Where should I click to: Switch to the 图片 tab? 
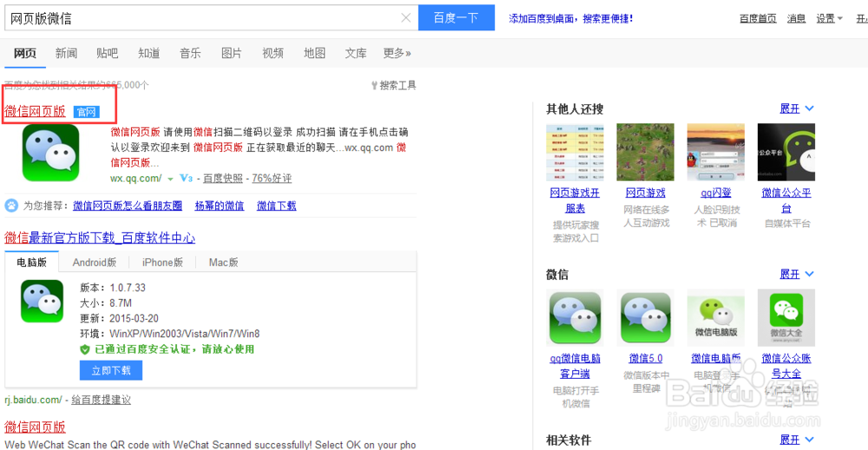pyautogui.click(x=232, y=53)
